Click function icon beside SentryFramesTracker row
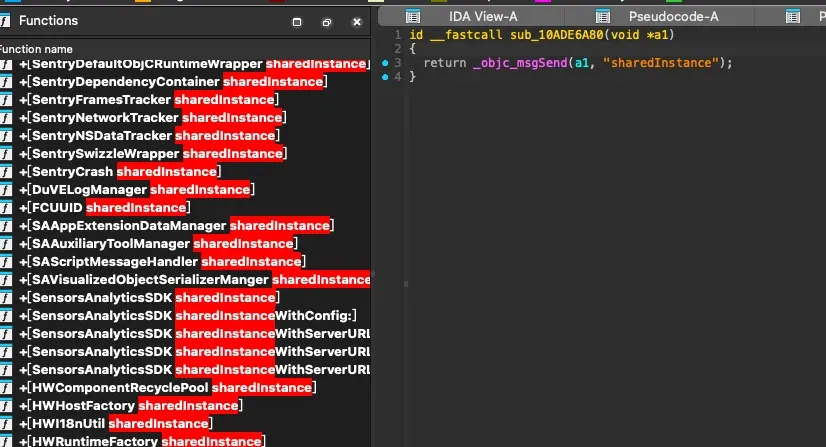The height and width of the screenshot is (447, 826). [x=6, y=100]
